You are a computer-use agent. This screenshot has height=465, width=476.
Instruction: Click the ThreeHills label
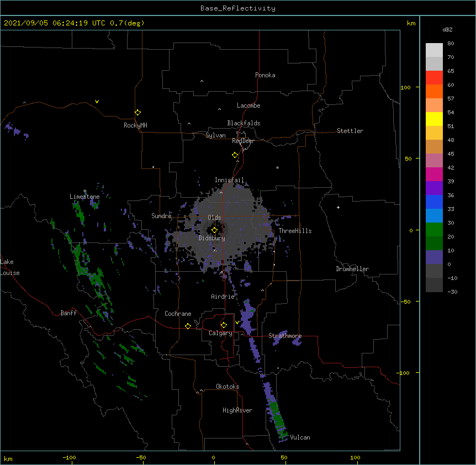coord(295,231)
